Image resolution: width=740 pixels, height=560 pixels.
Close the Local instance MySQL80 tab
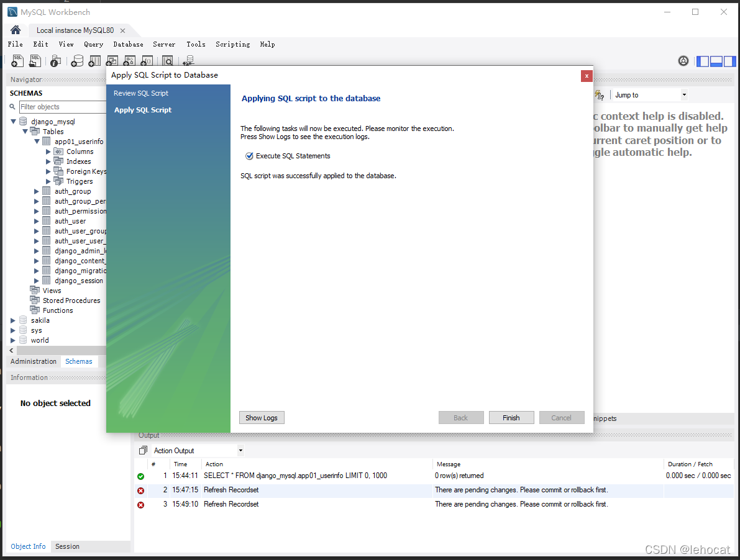pos(122,30)
